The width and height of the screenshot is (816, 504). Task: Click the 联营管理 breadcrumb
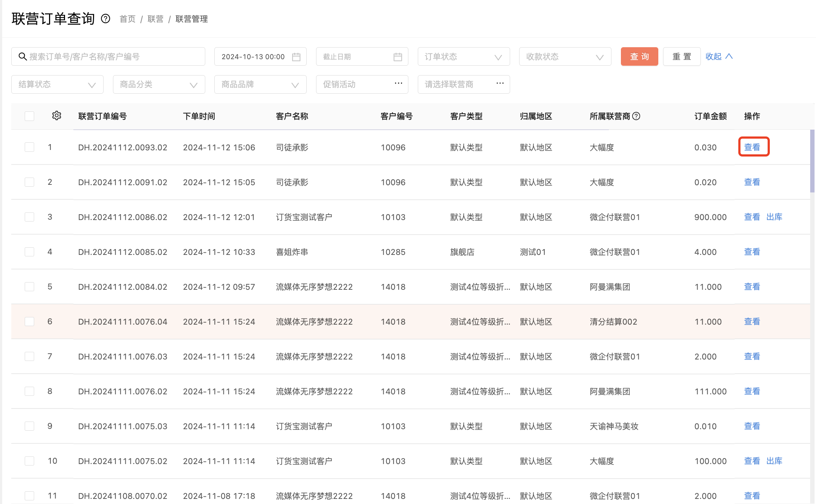(x=191, y=19)
